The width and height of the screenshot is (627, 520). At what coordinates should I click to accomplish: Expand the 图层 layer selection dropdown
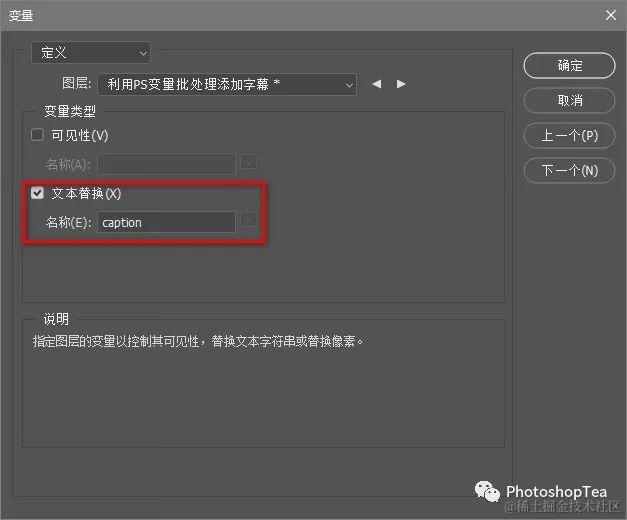227,84
